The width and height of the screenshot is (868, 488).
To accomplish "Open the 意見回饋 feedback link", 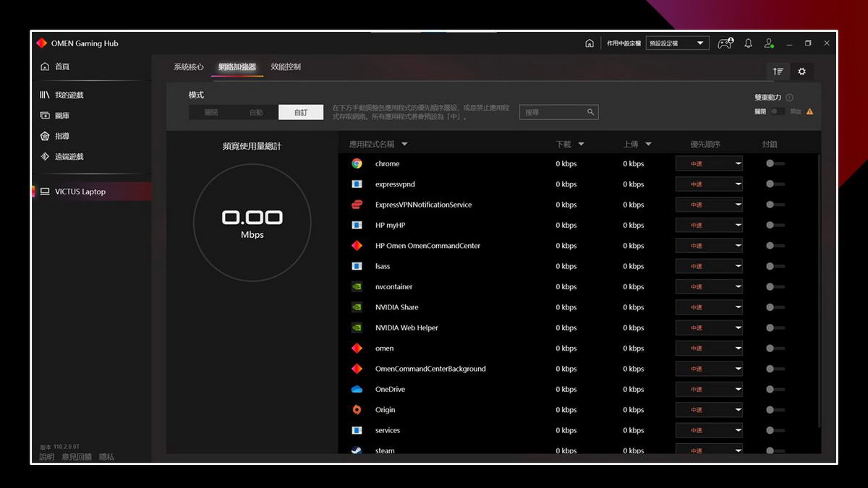I will point(77,457).
